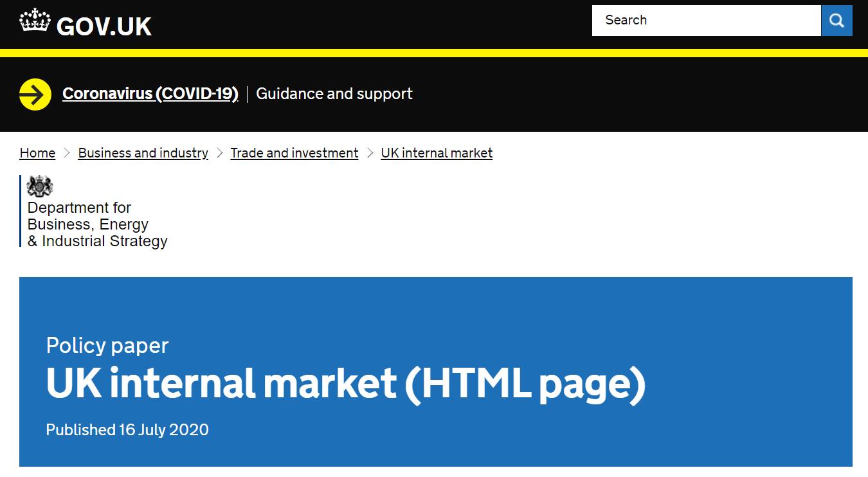Click the chevron following Business and industry
868x477 pixels.
[x=219, y=153]
